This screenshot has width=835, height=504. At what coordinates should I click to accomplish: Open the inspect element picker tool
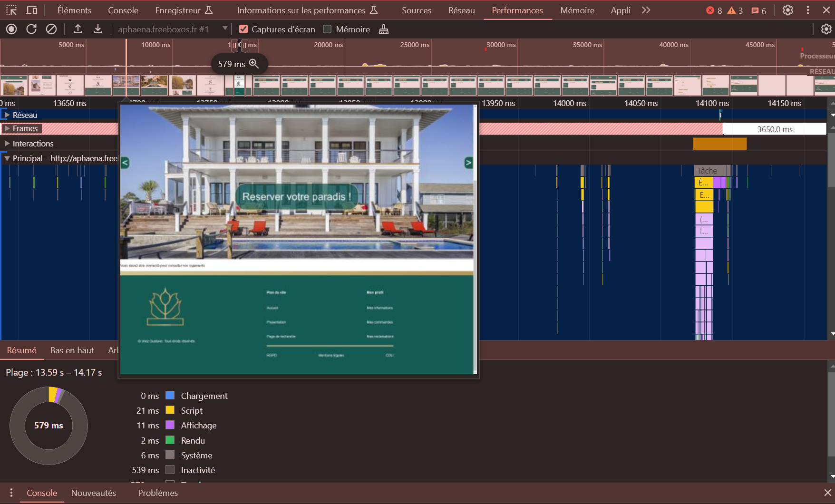click(x=11, y=10)
